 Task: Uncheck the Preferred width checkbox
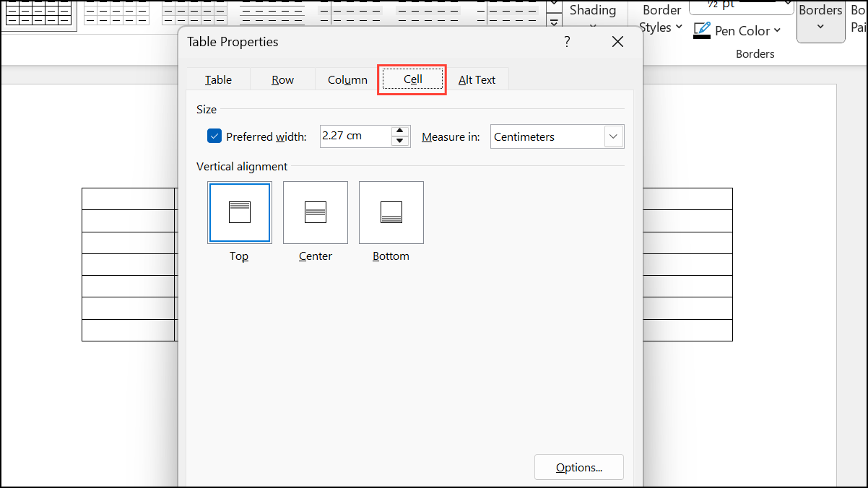[x=214, y=136]
